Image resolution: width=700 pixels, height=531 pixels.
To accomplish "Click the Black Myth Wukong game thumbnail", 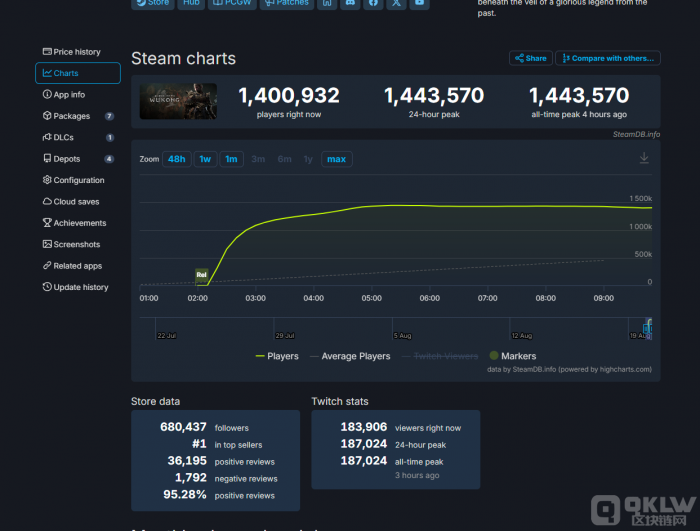I will [x=178, y=101].
